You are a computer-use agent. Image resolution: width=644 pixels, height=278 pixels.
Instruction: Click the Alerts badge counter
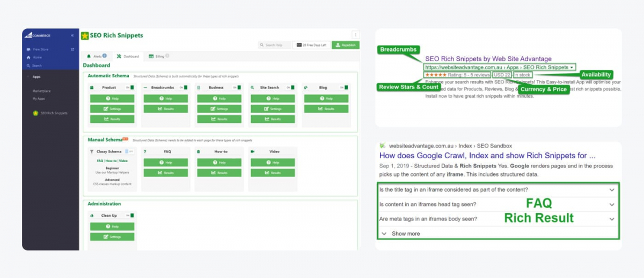(104, 56)
